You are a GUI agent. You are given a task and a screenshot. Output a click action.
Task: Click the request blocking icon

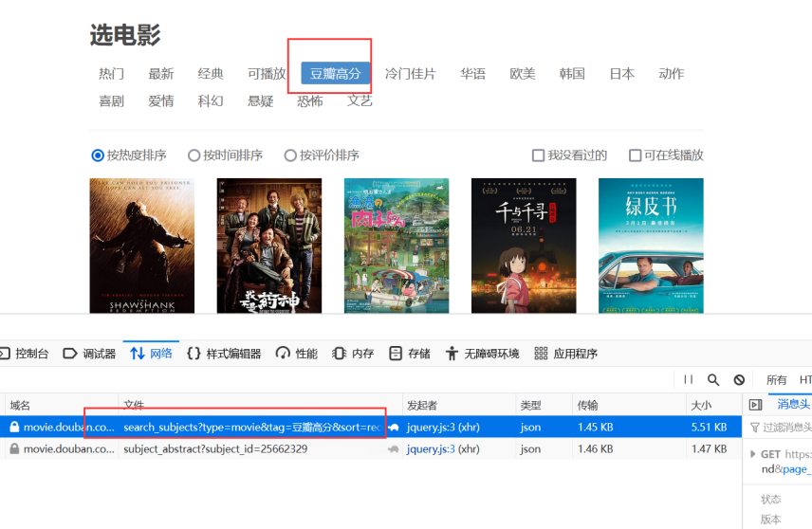tap(739, 380)
